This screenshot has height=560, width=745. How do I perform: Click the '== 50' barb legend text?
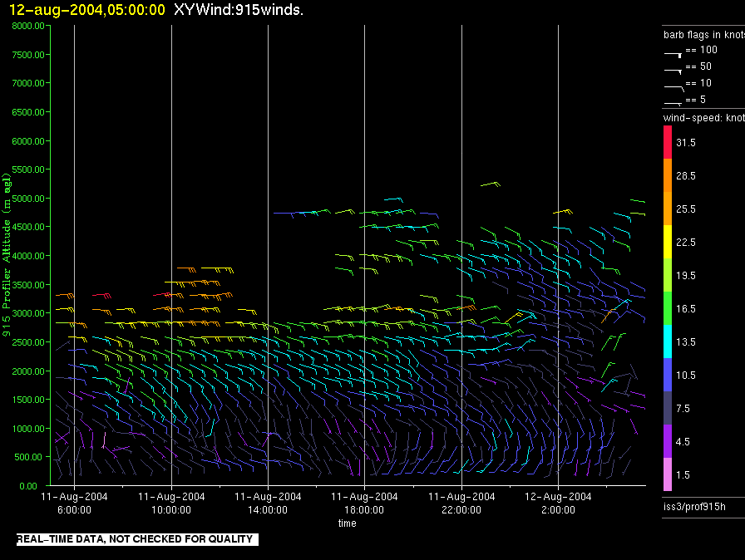pos(698,66)
